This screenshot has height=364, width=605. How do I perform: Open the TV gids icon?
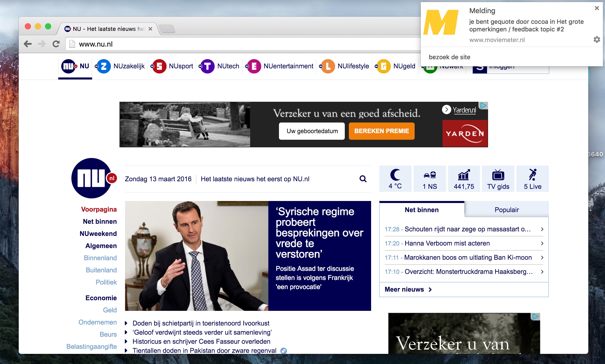pyautogui.click(x=498, y=175)
